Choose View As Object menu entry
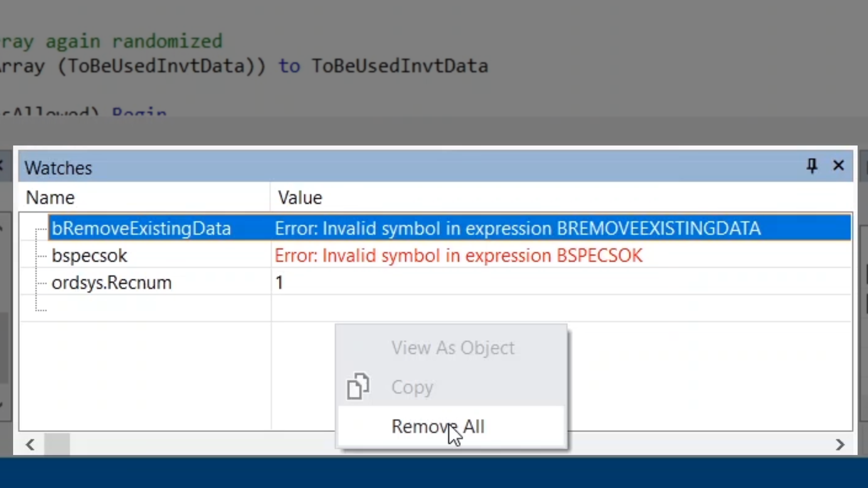Image resolution: width=868 pixels, height=488 pixels. click(453, 348)
